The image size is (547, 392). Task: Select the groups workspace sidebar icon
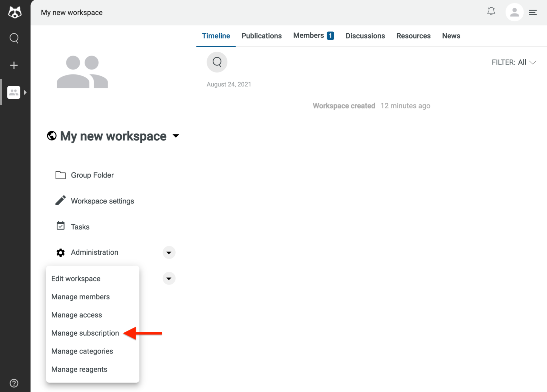(14, 92)
